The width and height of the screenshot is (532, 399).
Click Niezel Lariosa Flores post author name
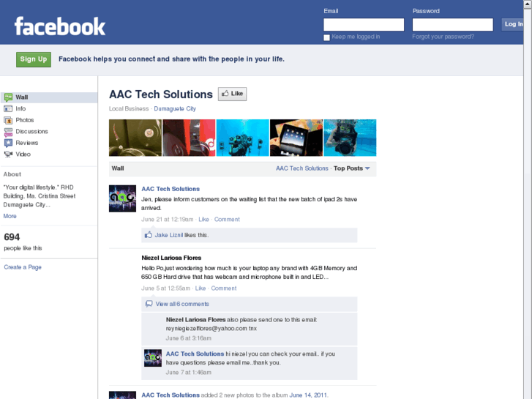[x=171, y=258]
